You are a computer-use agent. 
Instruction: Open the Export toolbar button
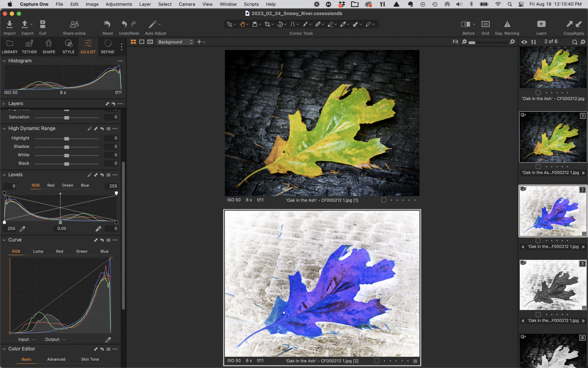pyautogui.click(x=25, y=24)
